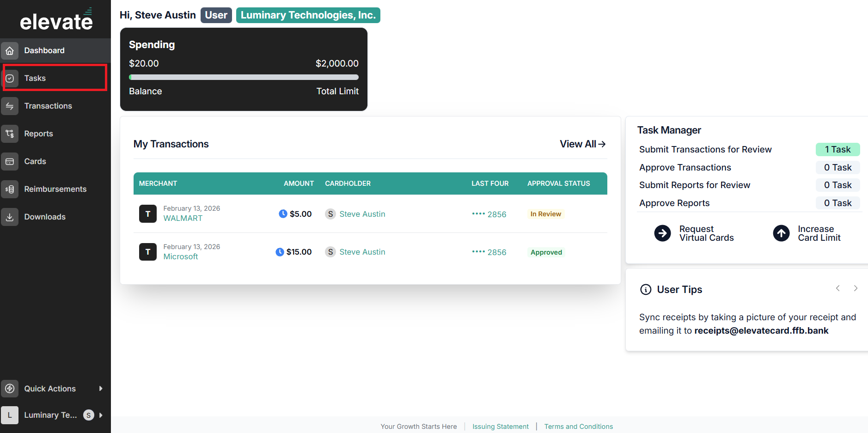The image size is (868, 433).
Task: Show the next user tip chevron
Action: [856, 288]
